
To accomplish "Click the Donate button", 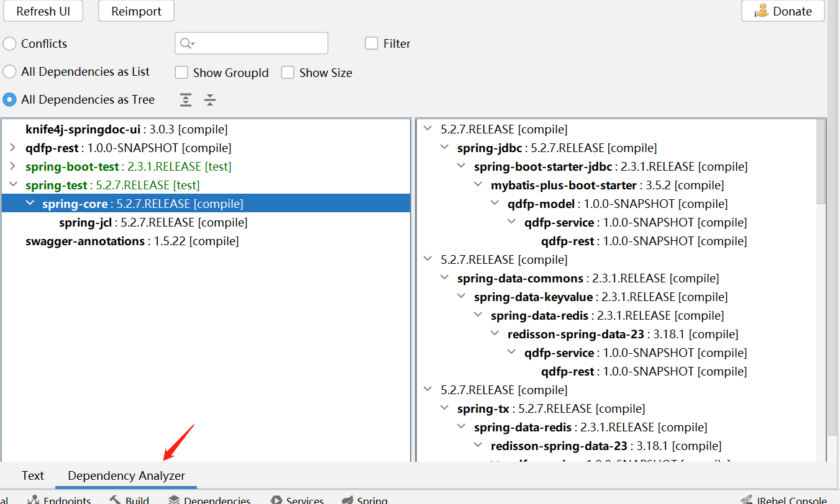I will tap(783, 11).
